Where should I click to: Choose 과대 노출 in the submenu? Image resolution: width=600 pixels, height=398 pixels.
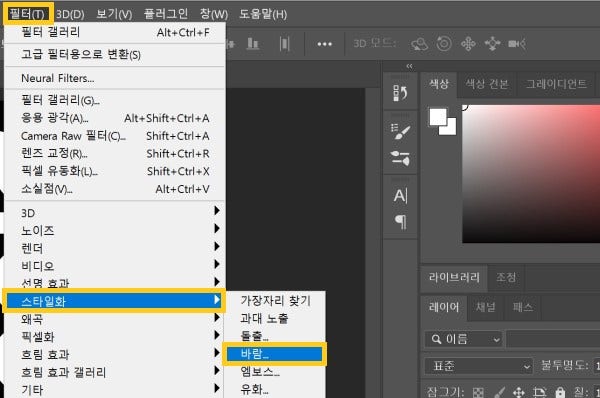coord(276,318)
